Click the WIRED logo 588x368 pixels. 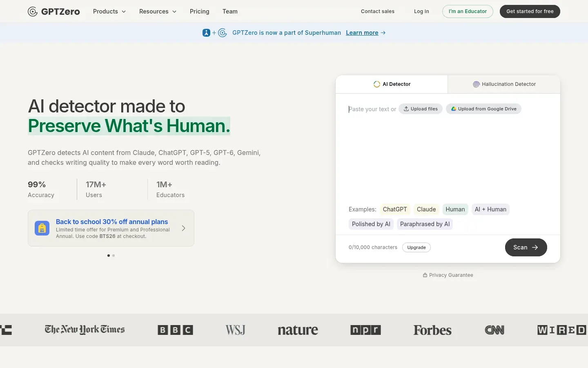562,330
